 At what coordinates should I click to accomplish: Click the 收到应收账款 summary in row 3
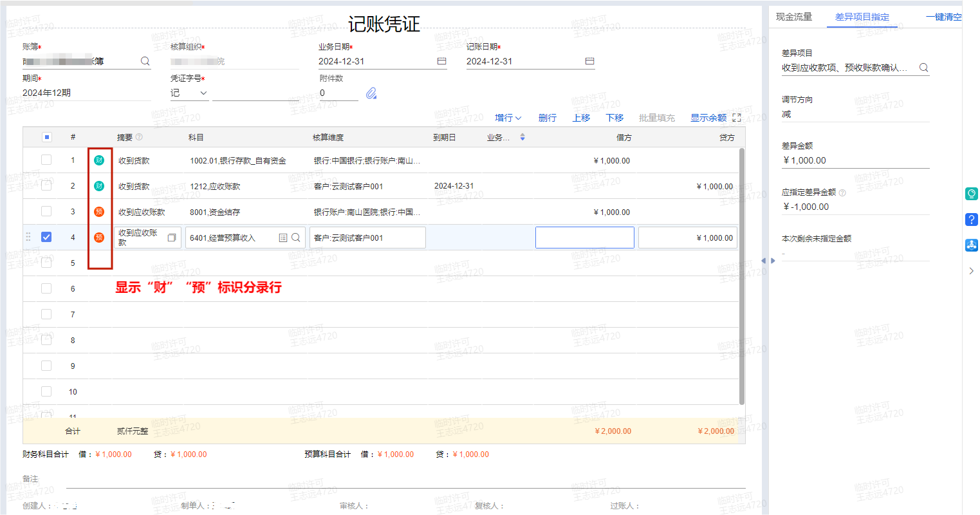(x=142, y=212)
